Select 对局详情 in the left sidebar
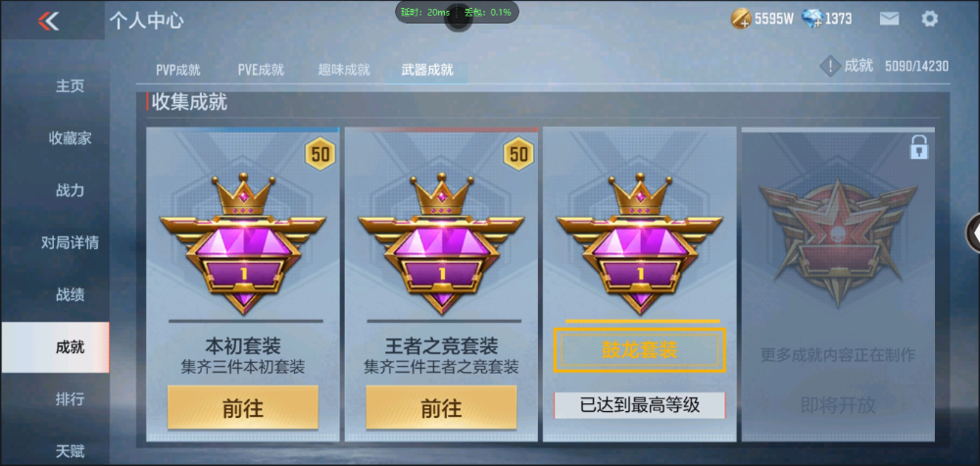This screenshot has height=466, width=980. click(x=70, y=242)
